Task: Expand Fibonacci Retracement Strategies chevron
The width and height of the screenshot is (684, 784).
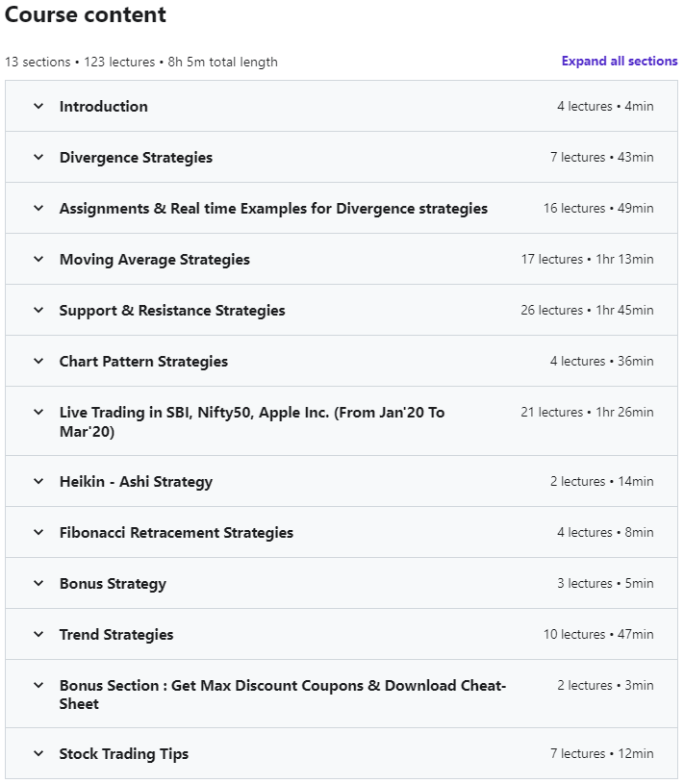Action: point(38,533)
